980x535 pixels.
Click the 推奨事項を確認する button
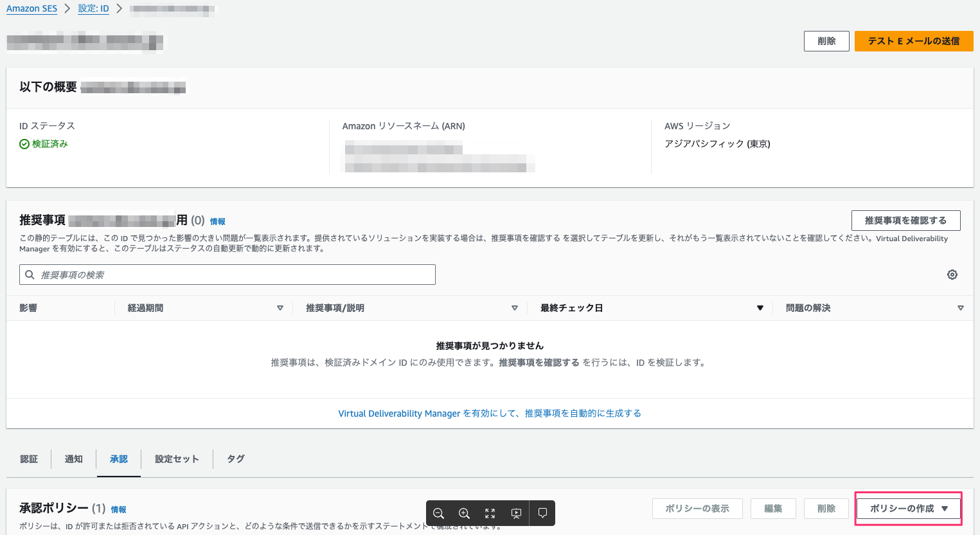click(x=905, y=220)
